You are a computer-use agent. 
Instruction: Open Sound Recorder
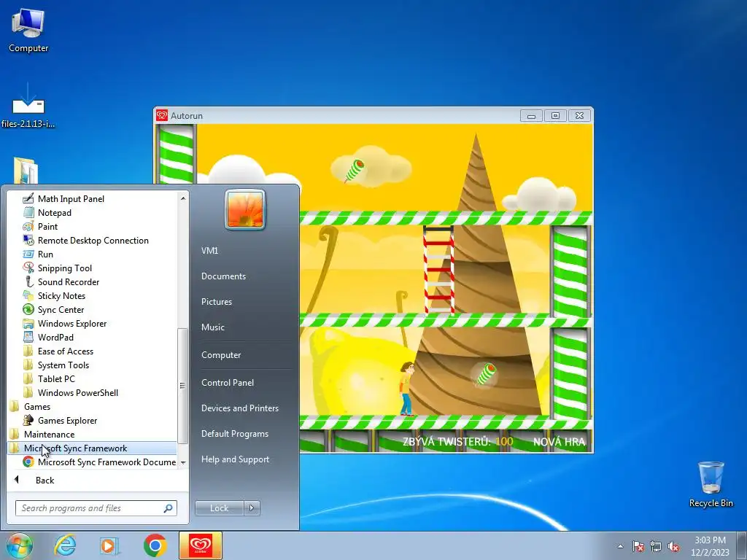68,281
